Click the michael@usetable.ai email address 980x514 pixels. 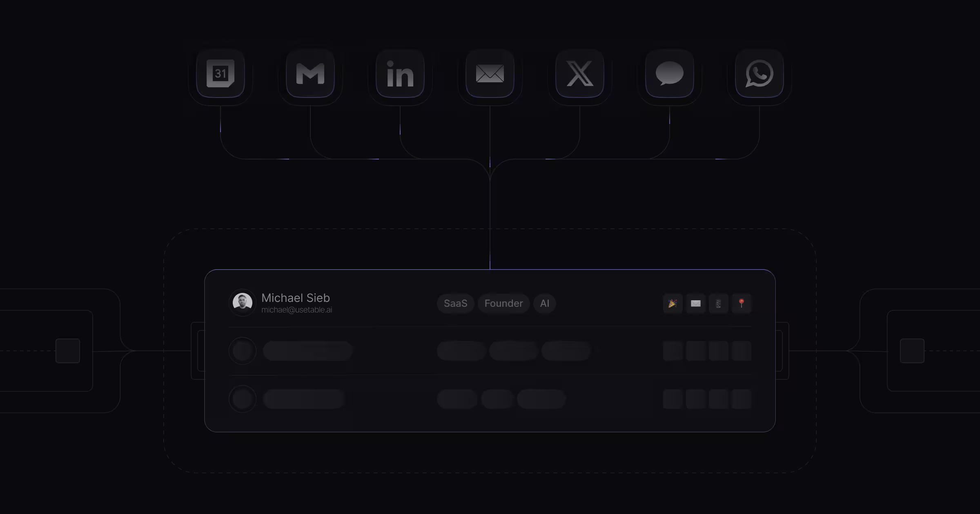point(296,310)
